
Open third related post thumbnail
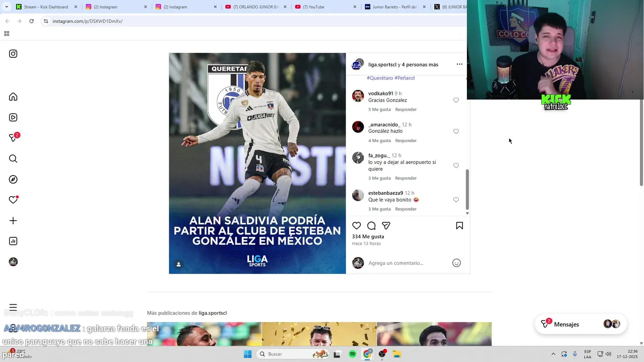(434, 334)
